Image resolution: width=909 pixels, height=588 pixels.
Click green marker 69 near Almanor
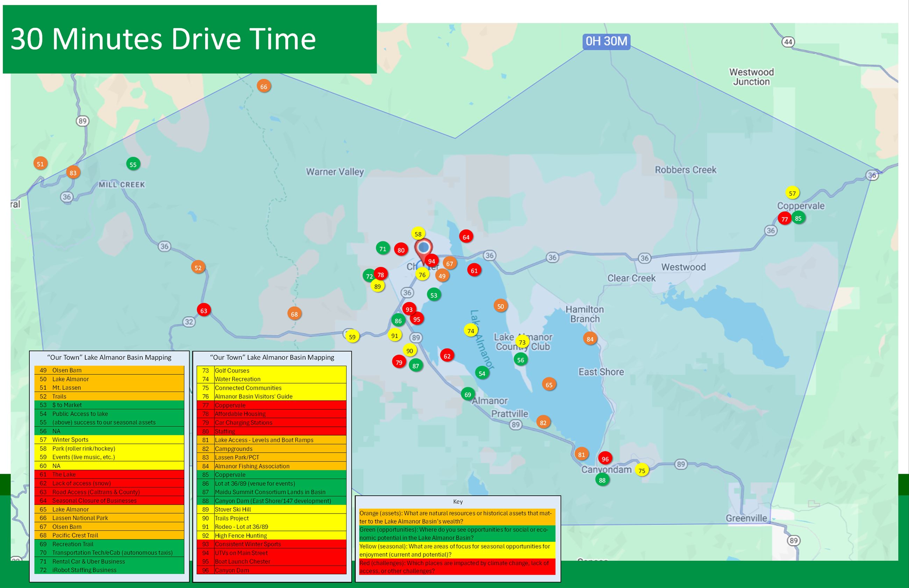tap(468, 394)
